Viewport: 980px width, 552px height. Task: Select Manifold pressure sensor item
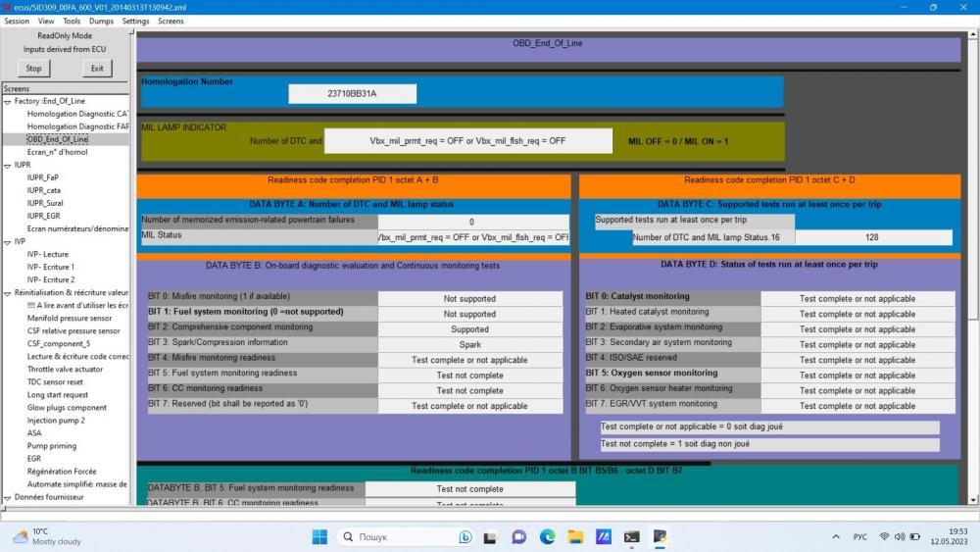[x=70, y=319]
